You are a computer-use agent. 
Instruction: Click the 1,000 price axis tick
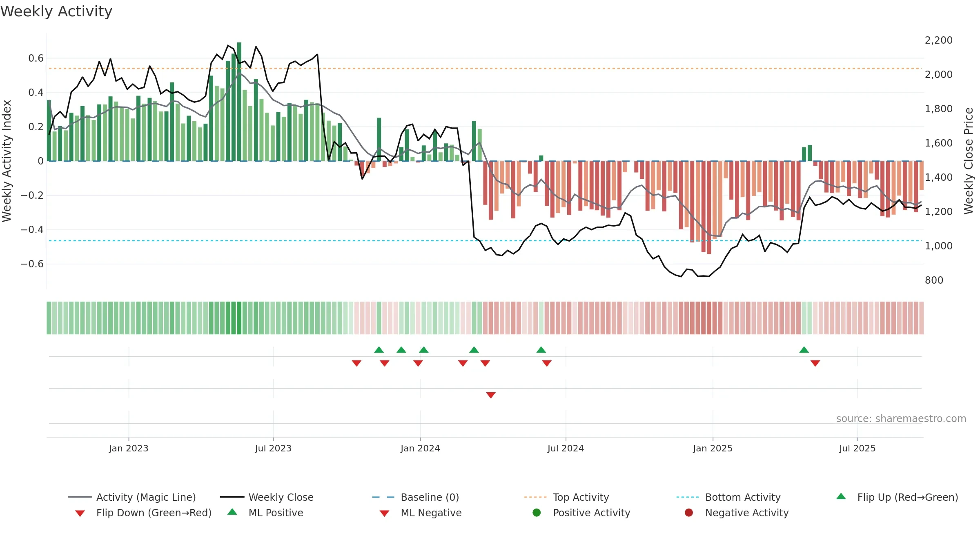[x=939, y=246]
